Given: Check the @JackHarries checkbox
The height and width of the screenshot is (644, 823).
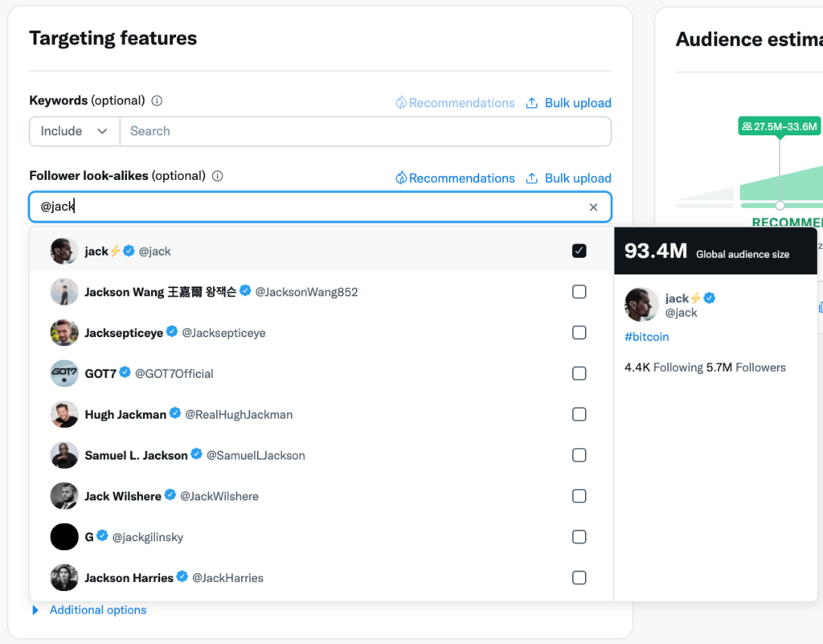Looking at the screenshot, I should 579,577.
